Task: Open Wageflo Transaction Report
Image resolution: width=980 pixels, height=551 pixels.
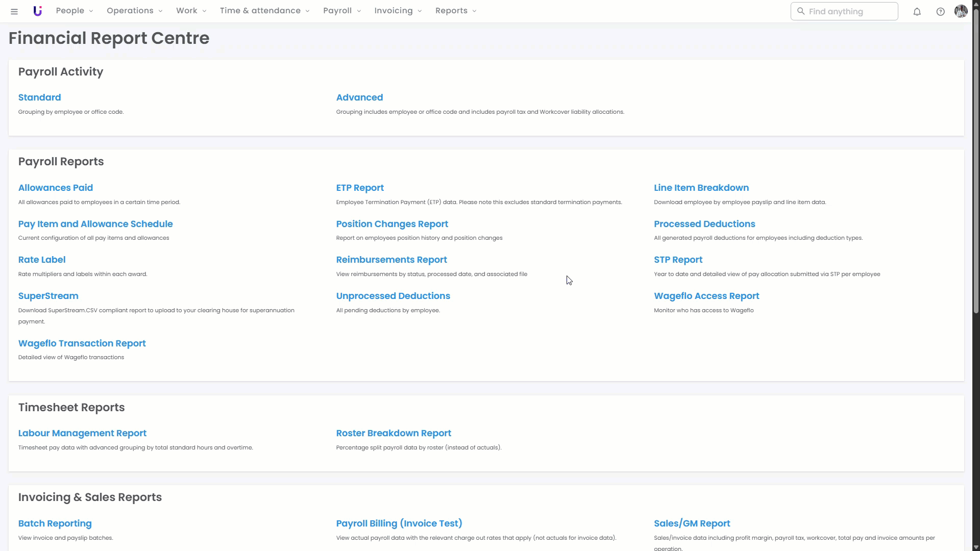Action: point(82,343)
